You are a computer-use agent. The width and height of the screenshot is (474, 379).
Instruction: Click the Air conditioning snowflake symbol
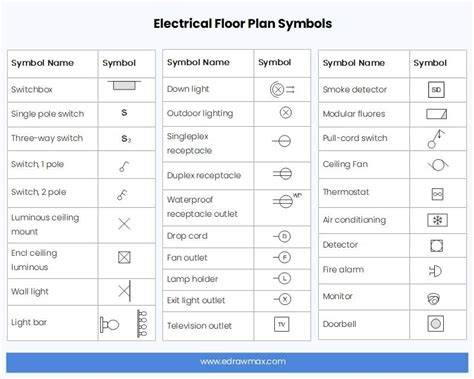[437, 220]
